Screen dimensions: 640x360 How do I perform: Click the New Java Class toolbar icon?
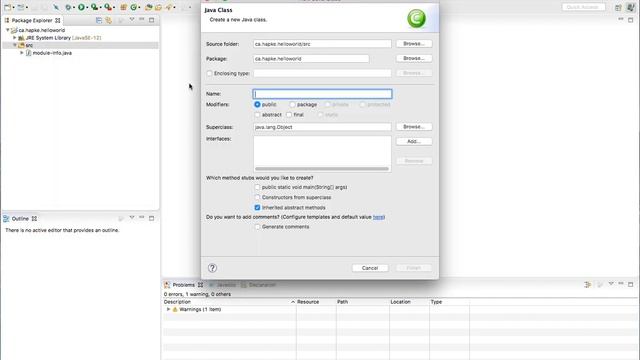pos(133,7)
